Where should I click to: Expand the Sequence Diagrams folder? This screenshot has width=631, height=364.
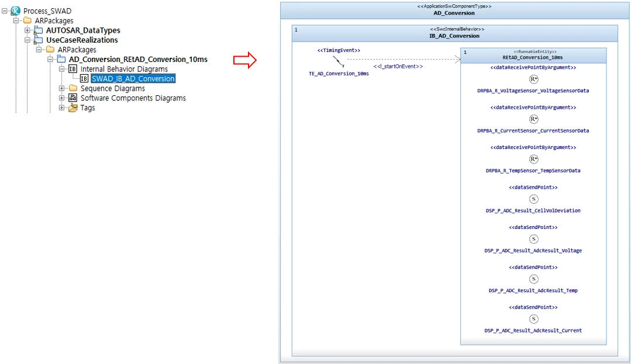point(61,88)
